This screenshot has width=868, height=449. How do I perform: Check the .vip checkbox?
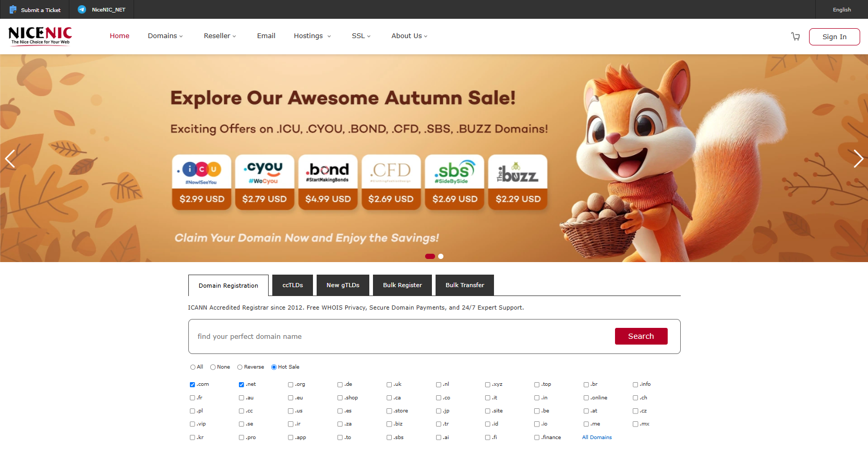(192, 424)
